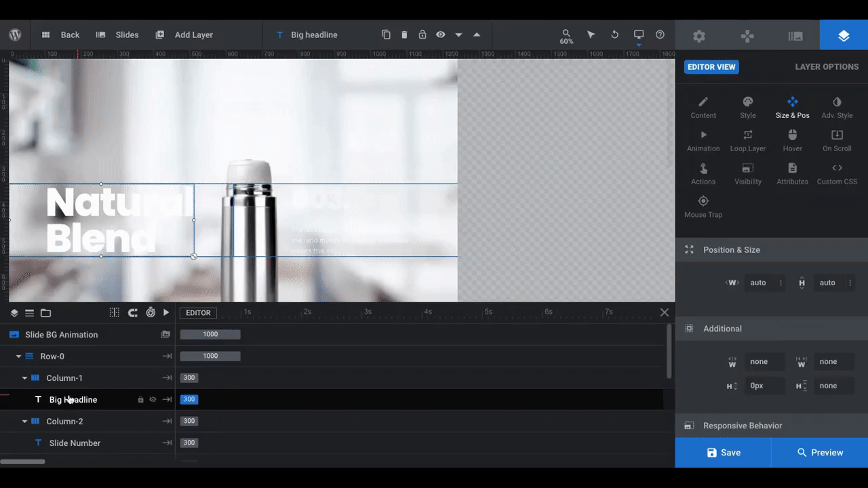Click the timeline layers stack icon
The image size is (868, 488).
click(x=14, y=312)
